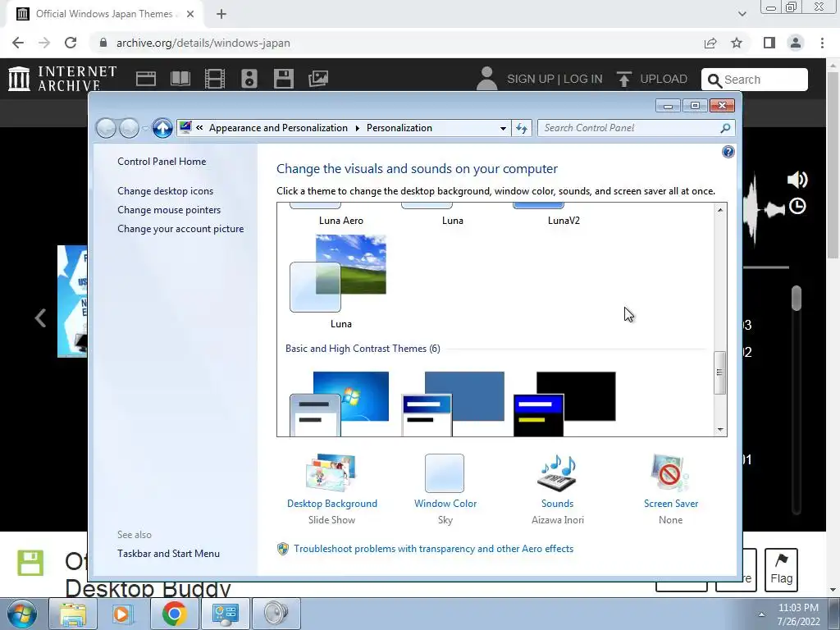Click the Control Panel taskbar icon

pos(225,614)
